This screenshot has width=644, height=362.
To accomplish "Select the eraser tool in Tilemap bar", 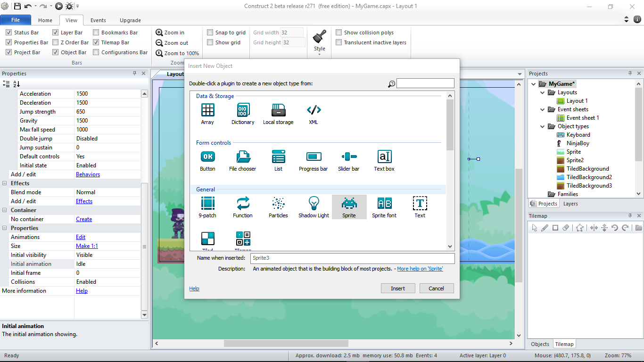I will [566, 228].
